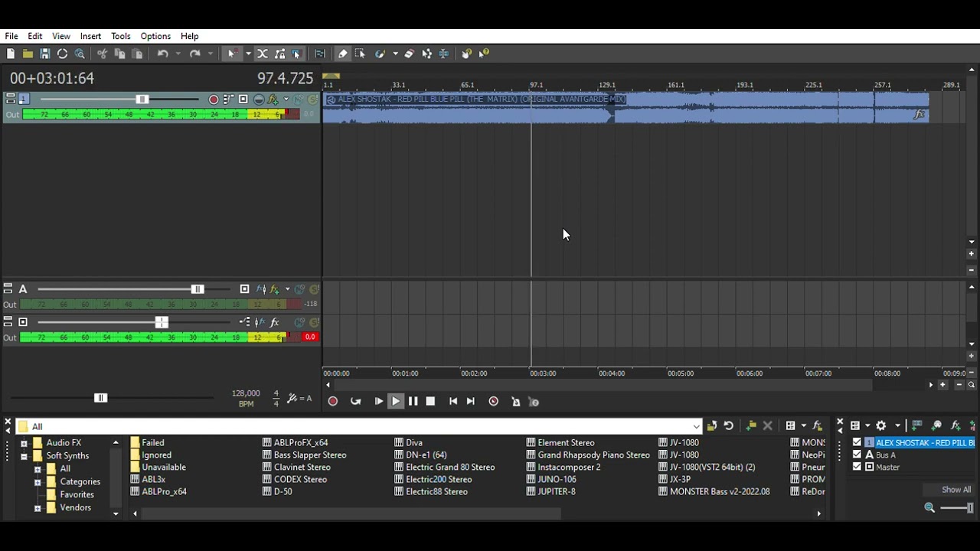Open the undo history dropdown arrow
This screenshot has width=980, height=551.
point(178,54)
